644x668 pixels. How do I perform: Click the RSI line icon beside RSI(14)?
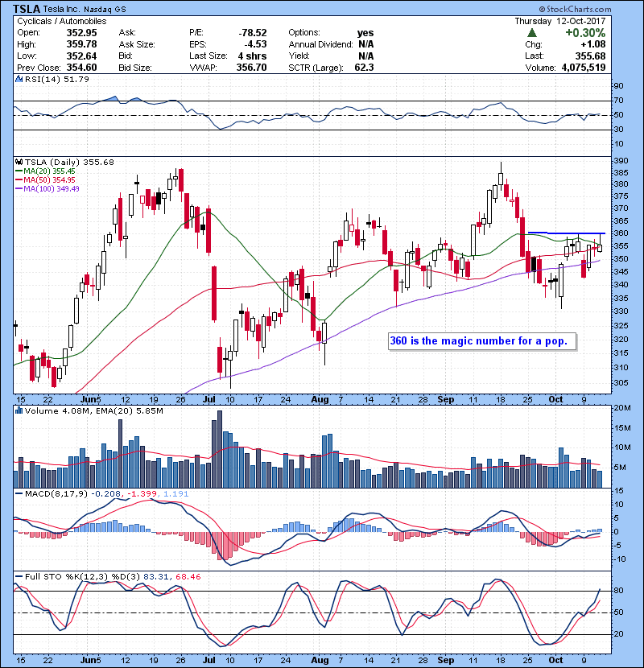point(19,79)
